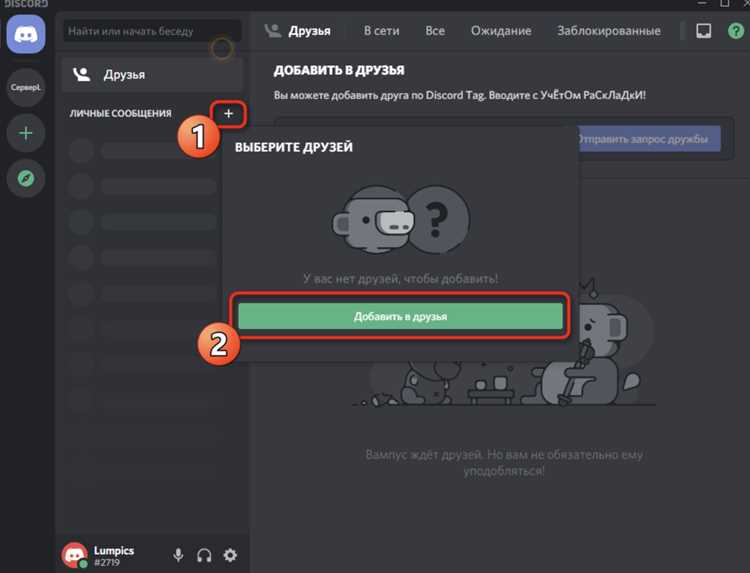Open the Discord home button

point(26,34)
